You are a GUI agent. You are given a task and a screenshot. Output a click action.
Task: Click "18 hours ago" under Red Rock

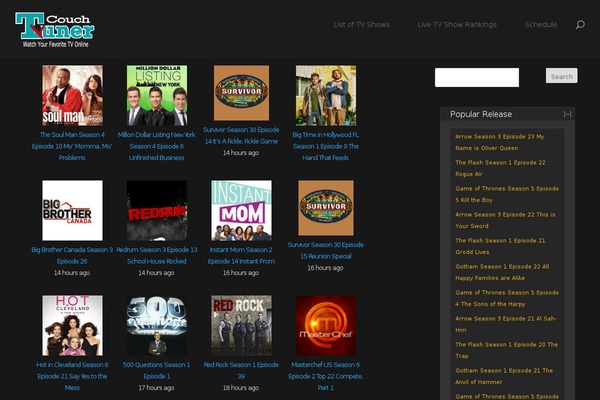[241, 388]
